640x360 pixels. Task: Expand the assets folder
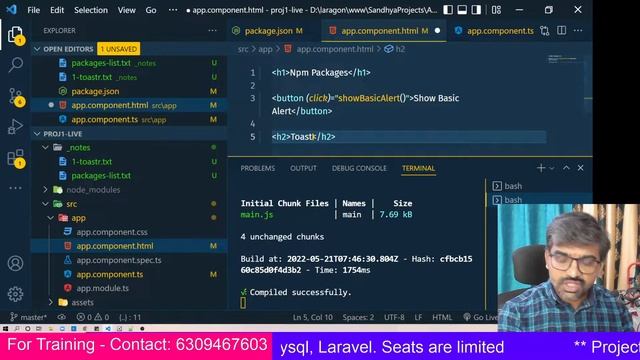tap(51, 302)
